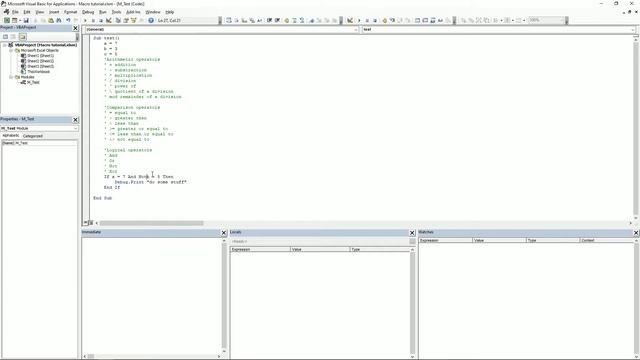
Task: Open the insert object dropdown arrow by the Insert UserForm icon
Action: [20, 20]
